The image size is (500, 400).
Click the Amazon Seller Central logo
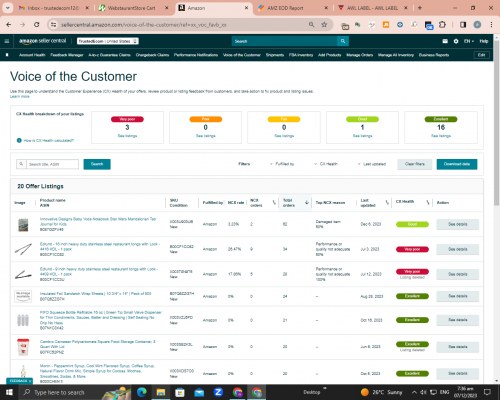coord(42,41)
